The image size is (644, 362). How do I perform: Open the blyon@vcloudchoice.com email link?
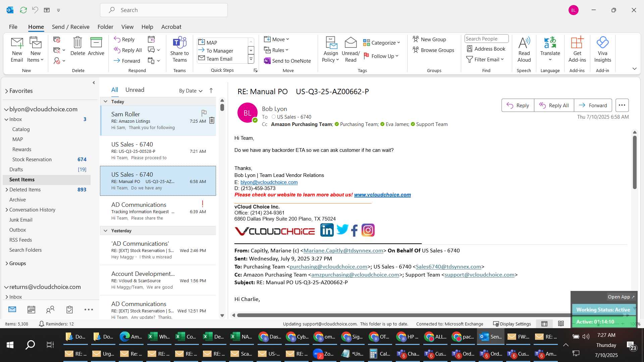click(269, 182)
